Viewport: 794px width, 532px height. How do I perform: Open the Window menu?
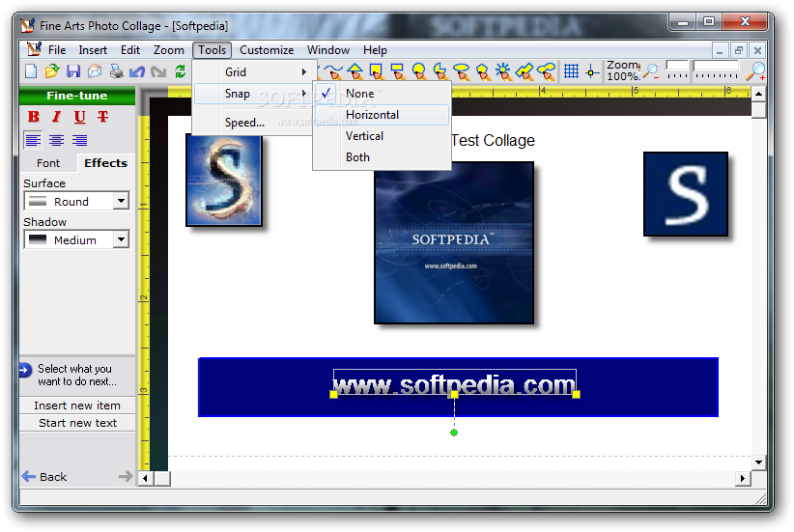328,50
